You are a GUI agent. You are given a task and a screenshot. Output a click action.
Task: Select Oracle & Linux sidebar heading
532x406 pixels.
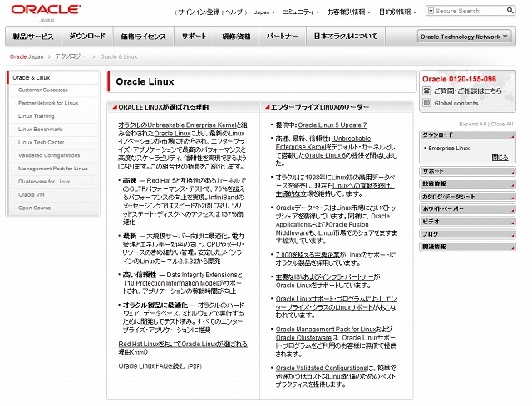[x=32, y=77]
